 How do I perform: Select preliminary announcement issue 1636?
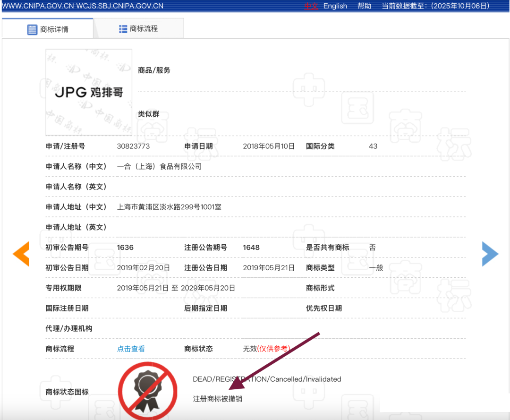[x=125, y=247]
